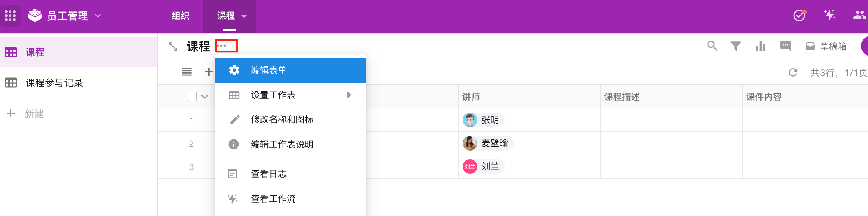Click the 讲师 column header
The height and width of the screenshot is (216, 868).
coord(529,97)
